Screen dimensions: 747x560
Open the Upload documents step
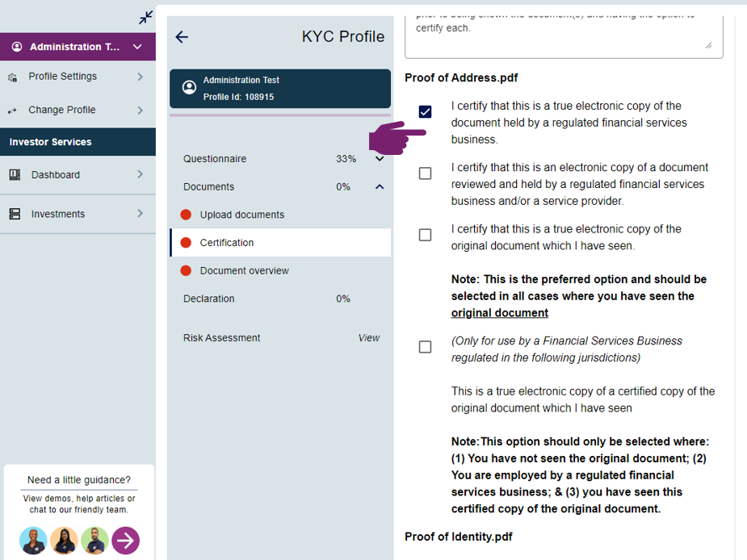(x=241, y=215)
